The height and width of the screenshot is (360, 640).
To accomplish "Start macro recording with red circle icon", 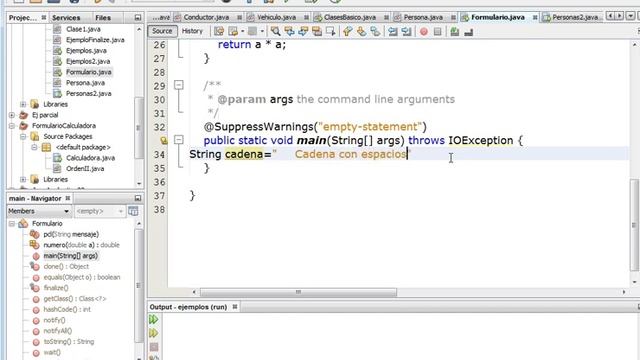I will pyautogui.click(x=424, y=31).
